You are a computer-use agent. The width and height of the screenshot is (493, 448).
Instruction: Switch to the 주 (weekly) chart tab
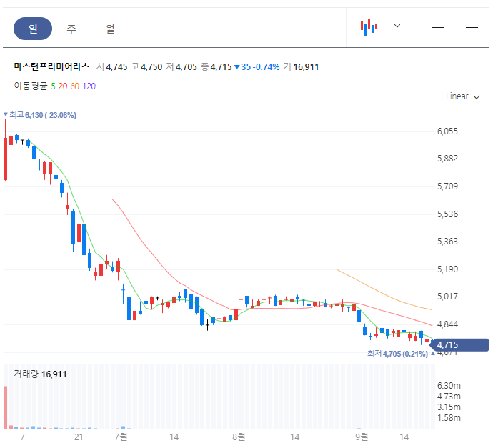[71, 29]
